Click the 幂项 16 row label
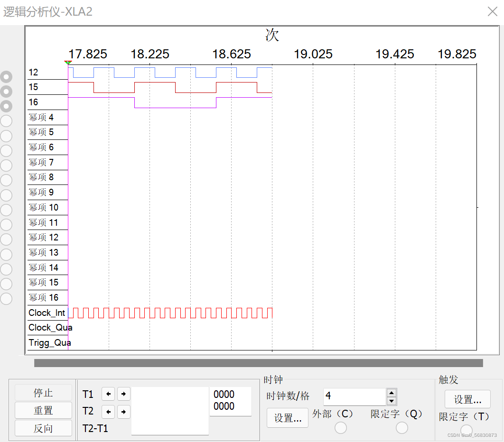 coord(43,297)
